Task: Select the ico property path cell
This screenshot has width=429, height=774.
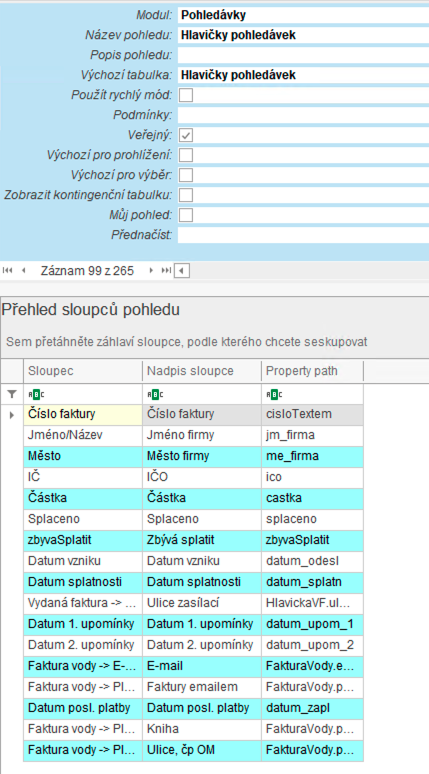Action: [x=312, y=478]
